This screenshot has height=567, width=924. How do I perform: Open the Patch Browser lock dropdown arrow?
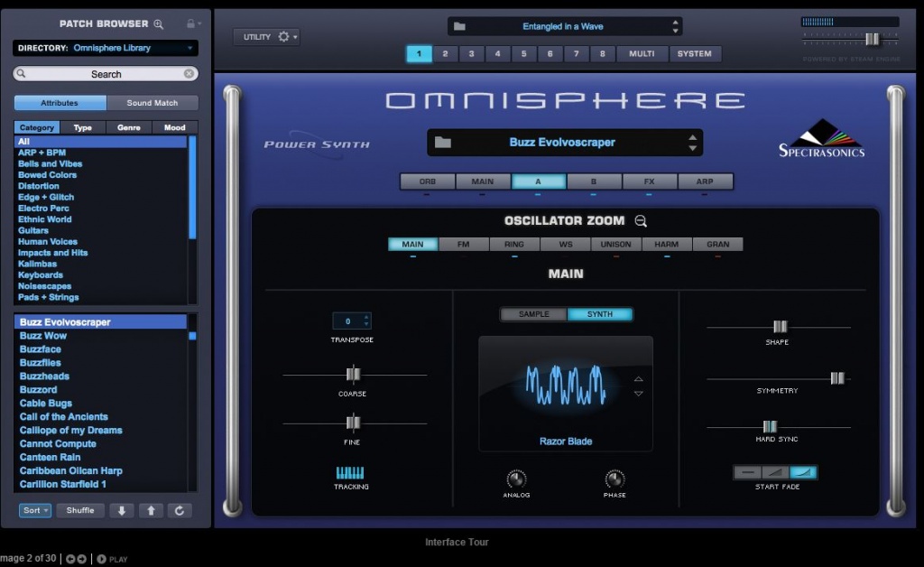199,24
